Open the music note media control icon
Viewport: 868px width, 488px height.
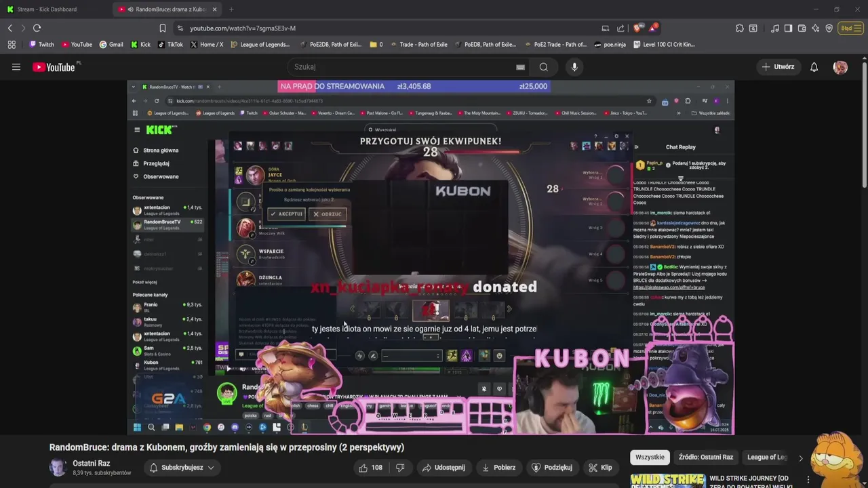pyautogui.click(x=775, y=28)
